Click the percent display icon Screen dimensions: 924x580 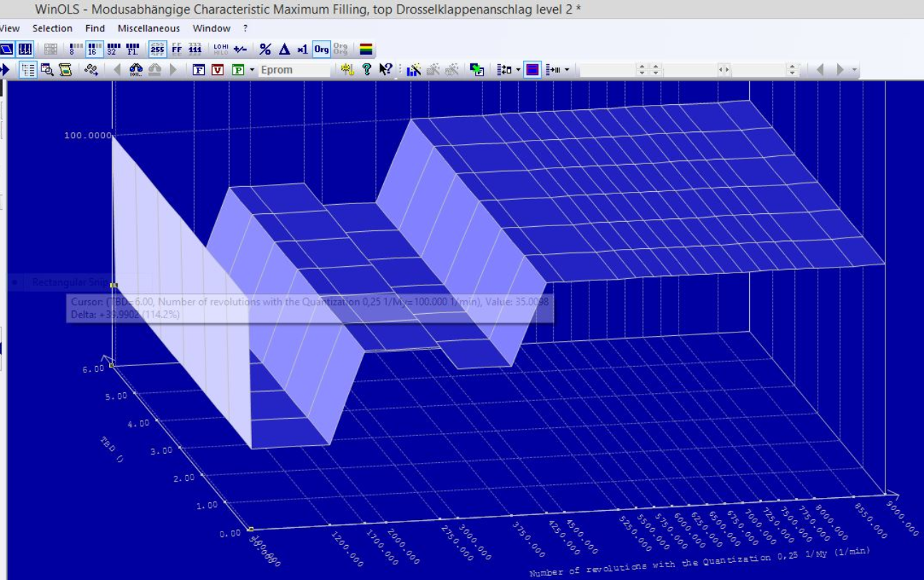265,49
